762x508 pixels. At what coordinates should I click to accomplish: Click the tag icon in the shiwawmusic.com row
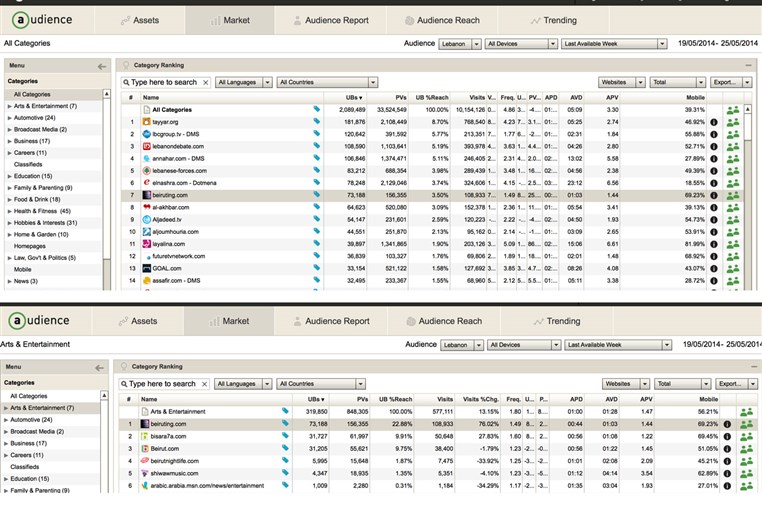tap(285, 473)
